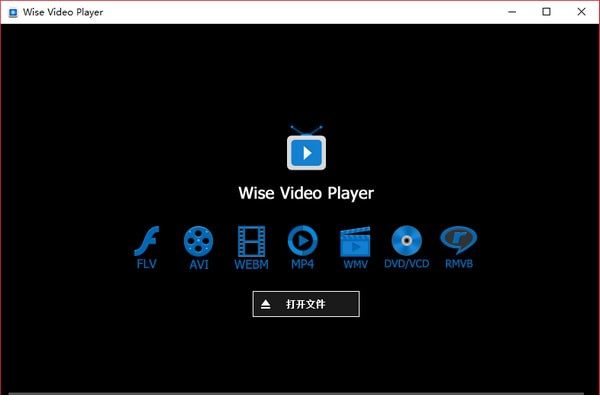Viewport: 600px width, 410px height.
Task: Click the RMVB RealPlayer icon
Action: (x=458, y=240)
